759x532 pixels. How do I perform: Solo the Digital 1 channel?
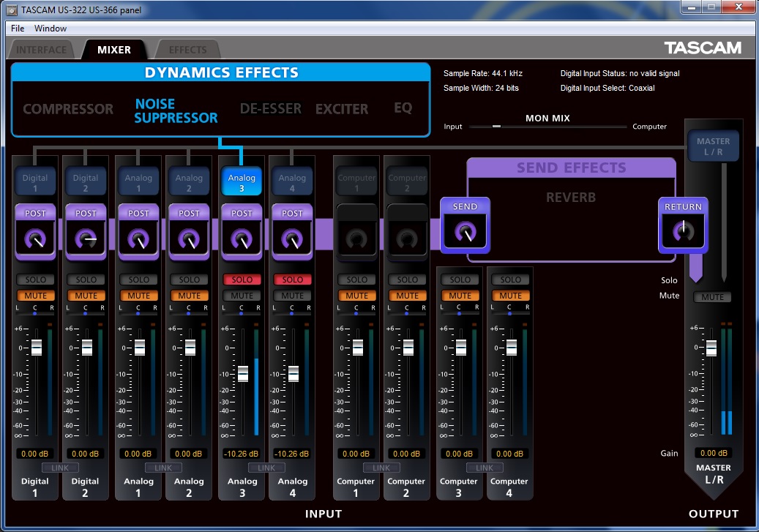tap(36, 280)
